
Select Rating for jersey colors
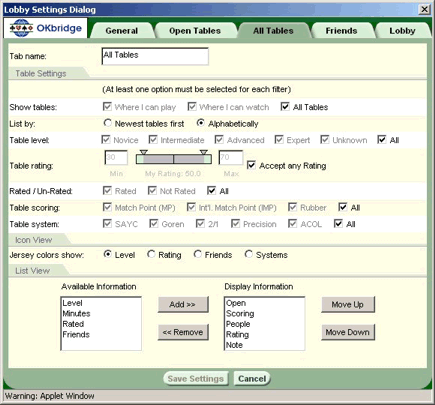click(151, 254)
